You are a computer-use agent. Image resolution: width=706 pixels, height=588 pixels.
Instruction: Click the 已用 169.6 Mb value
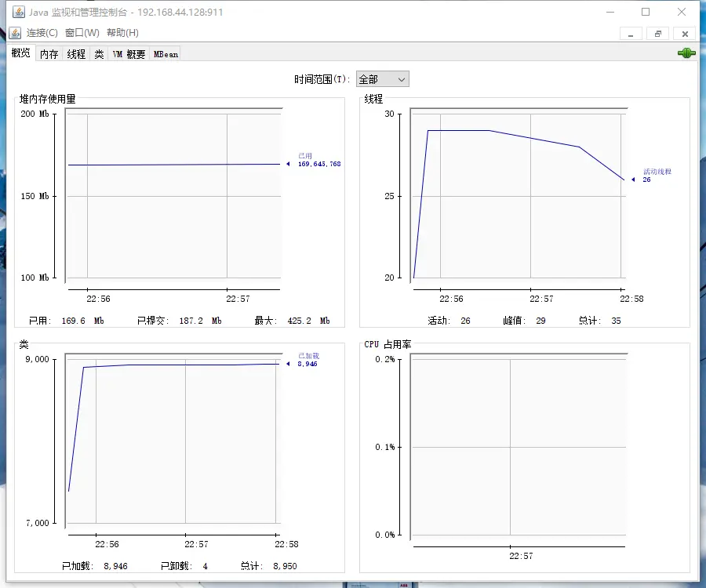coord(66,321)
